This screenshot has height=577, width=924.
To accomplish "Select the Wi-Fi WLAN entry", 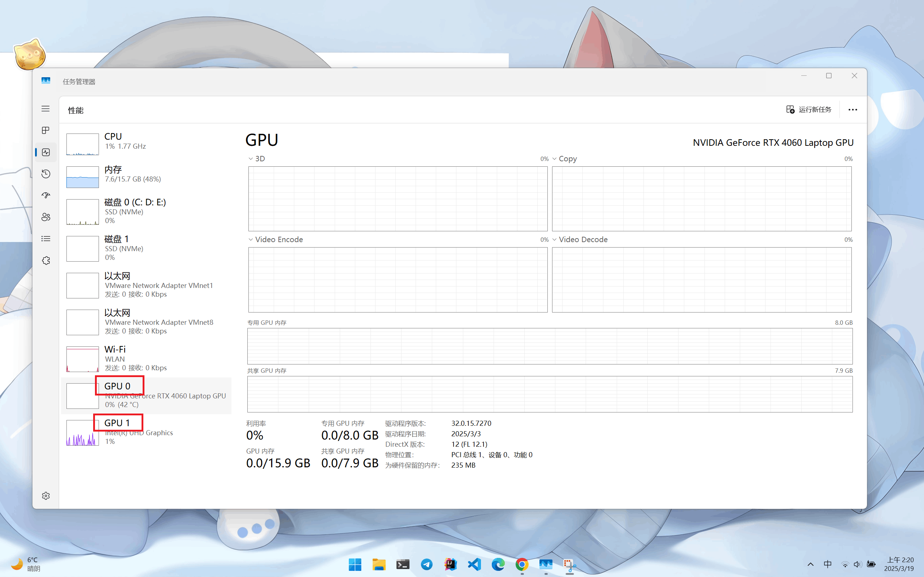I will tap(146, 359).
